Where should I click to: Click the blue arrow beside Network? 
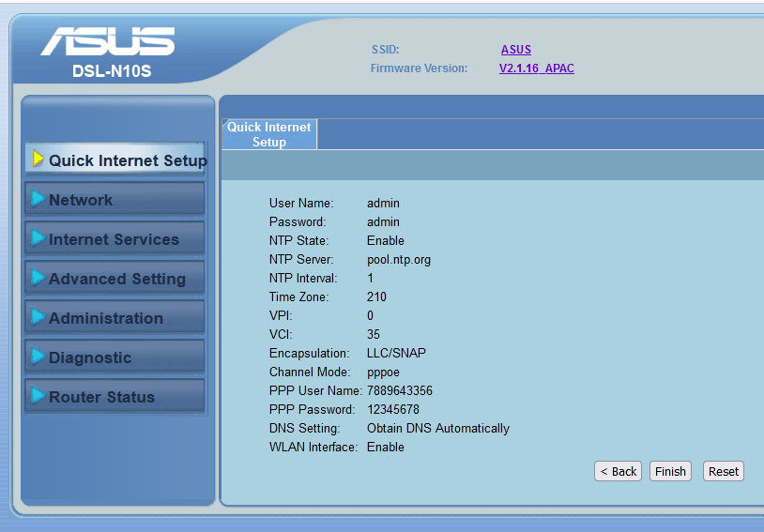tap(38, 198)
